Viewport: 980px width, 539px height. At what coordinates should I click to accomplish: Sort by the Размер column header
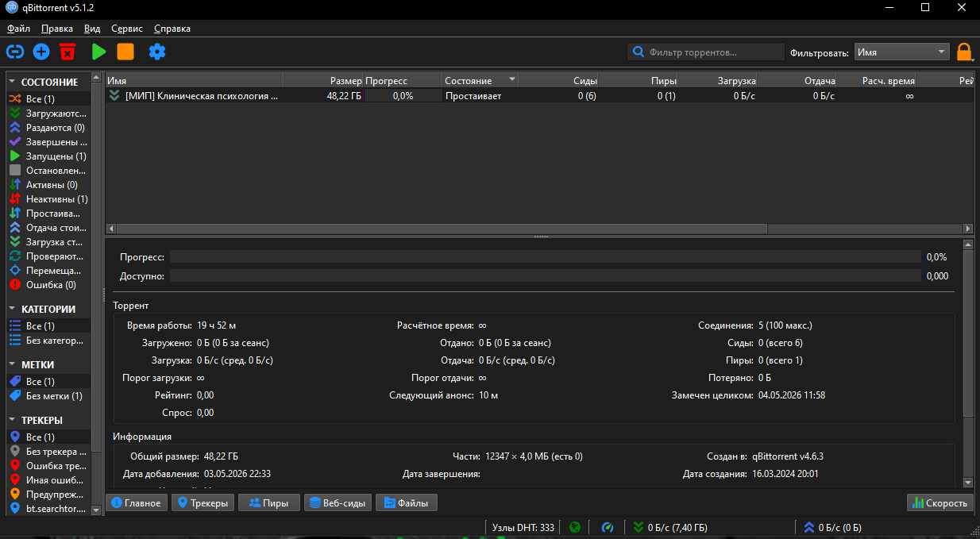point(323,80)
